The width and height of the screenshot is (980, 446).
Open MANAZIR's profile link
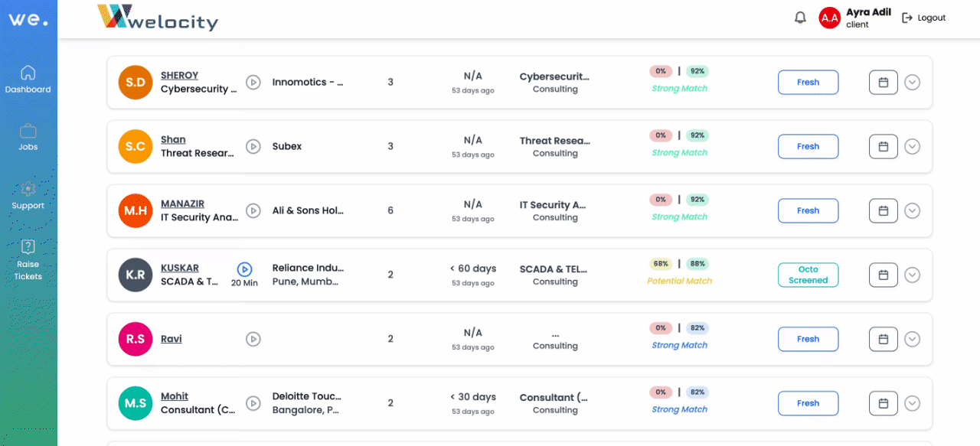182,203
